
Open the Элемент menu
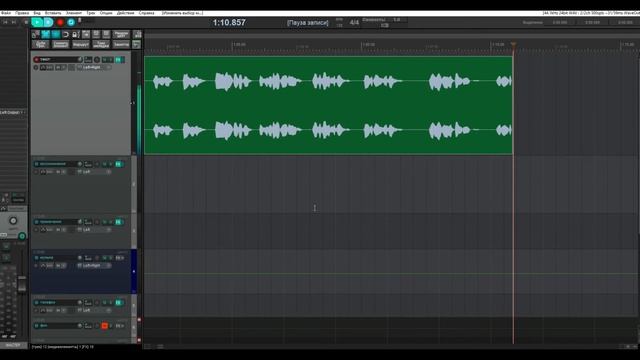[74, 13]
